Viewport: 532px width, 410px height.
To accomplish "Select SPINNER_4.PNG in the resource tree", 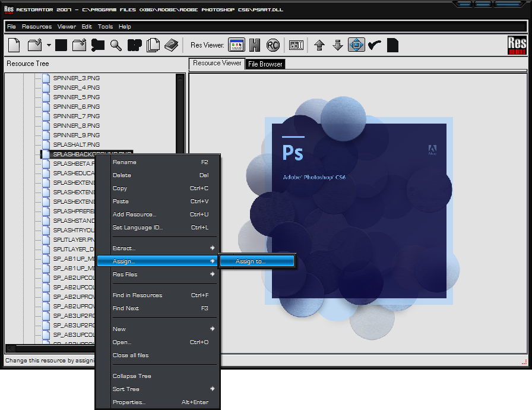I will (77, 87).
